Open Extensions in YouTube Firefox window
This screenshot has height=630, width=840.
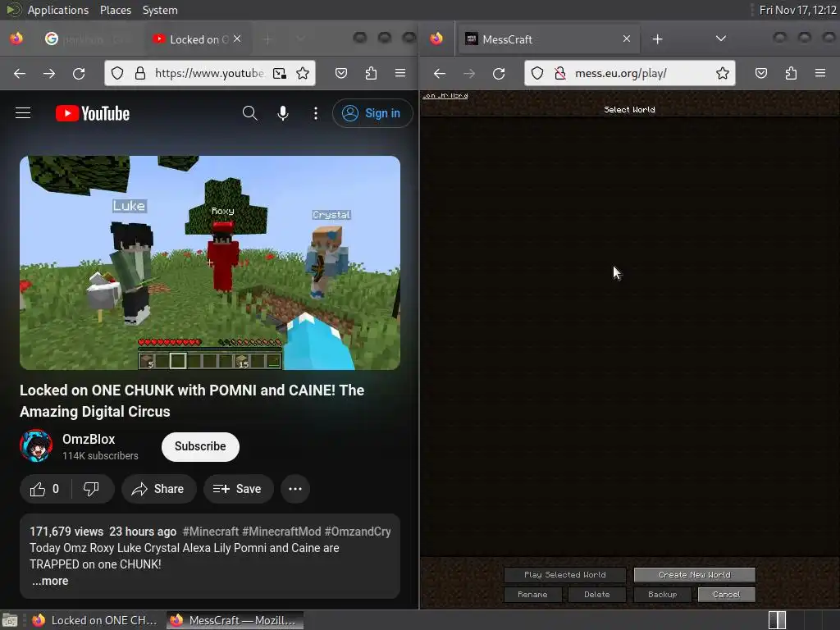(371, 73)
